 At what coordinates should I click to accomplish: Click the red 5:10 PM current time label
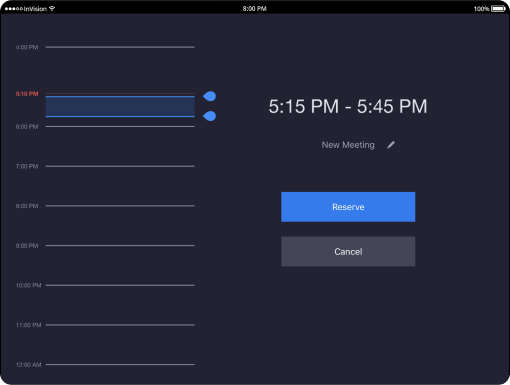[27, 94]
